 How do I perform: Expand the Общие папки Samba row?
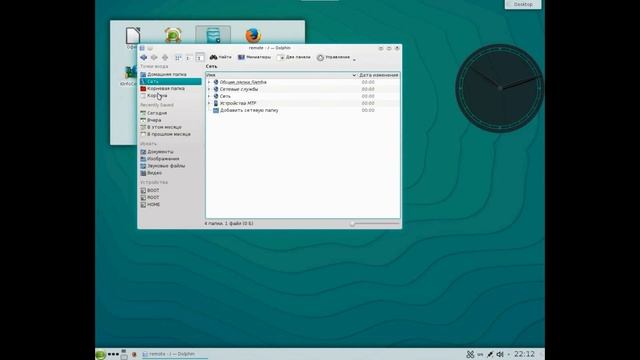[x=209, y=82]
